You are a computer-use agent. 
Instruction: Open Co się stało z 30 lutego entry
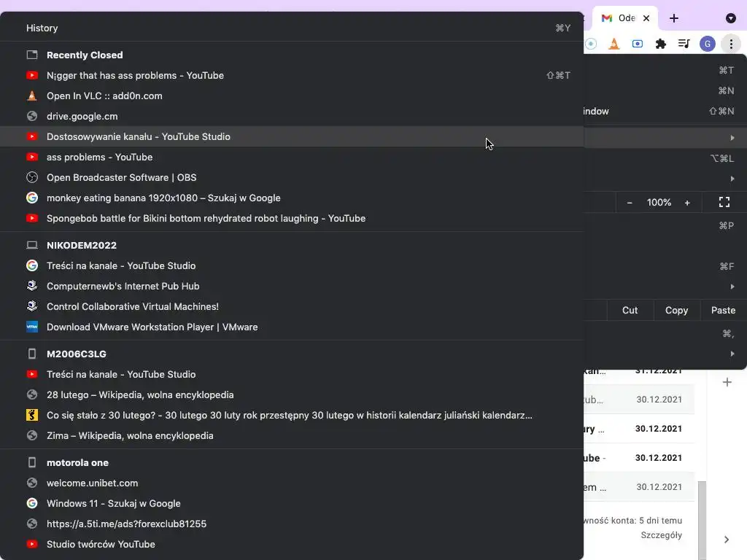click(292, 415)
